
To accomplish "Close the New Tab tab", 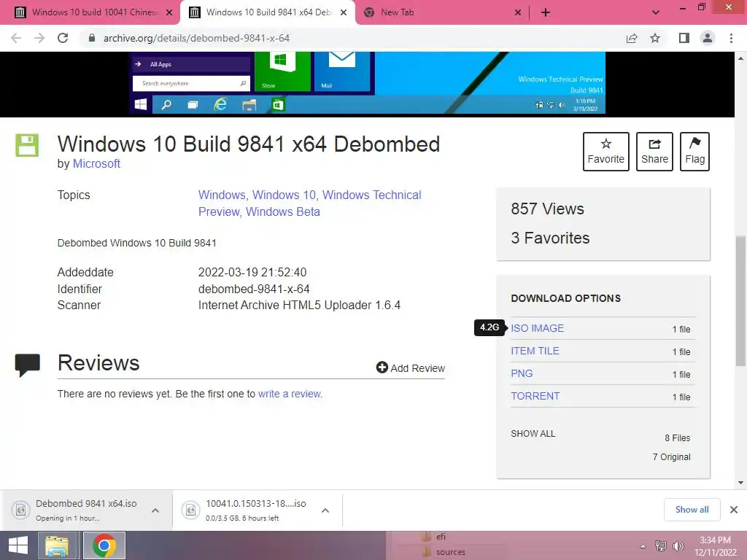I will tap(518, 13).
